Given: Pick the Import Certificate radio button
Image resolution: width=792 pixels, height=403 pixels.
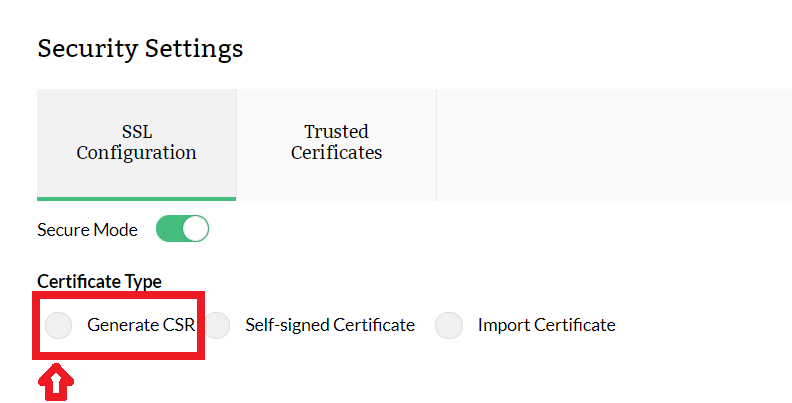Looking at the screenshot, I should point(449,325).
